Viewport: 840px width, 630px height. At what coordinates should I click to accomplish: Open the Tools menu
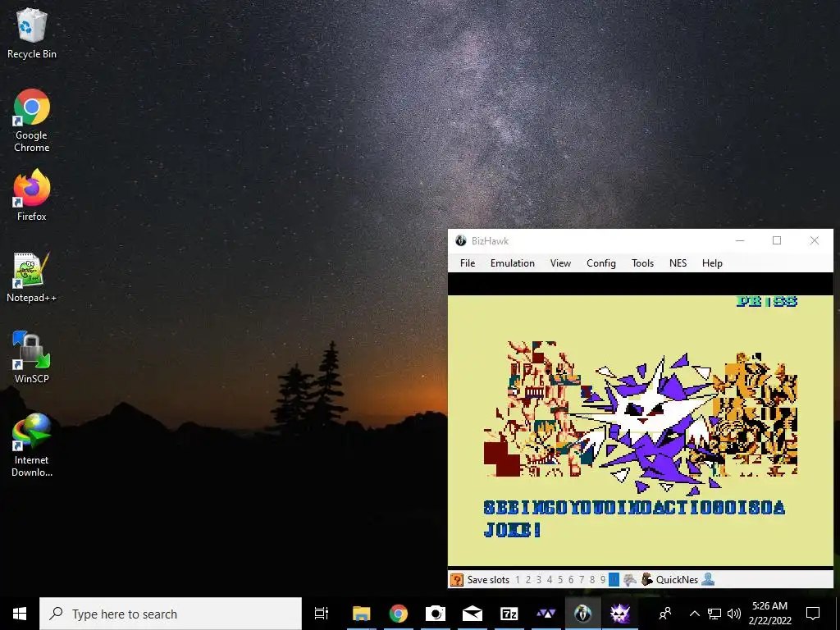point(642,263)
